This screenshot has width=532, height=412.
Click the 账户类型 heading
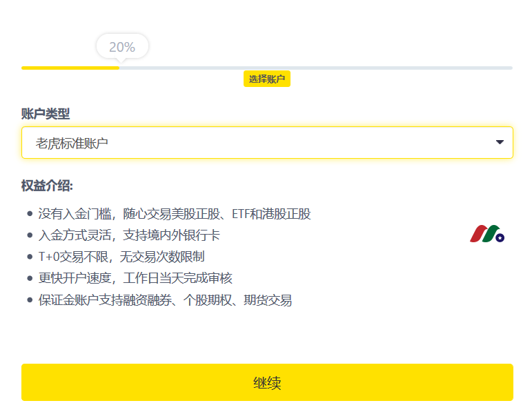pyautogui.click(x=46, y=114)
